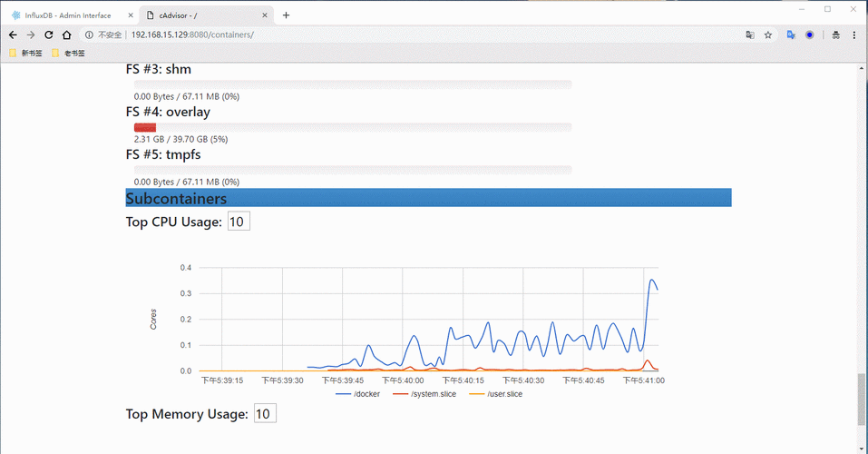Close the InfluxDB Admin Interface tab
Viewport: 868px width, 454px height.
coord(131,15)
